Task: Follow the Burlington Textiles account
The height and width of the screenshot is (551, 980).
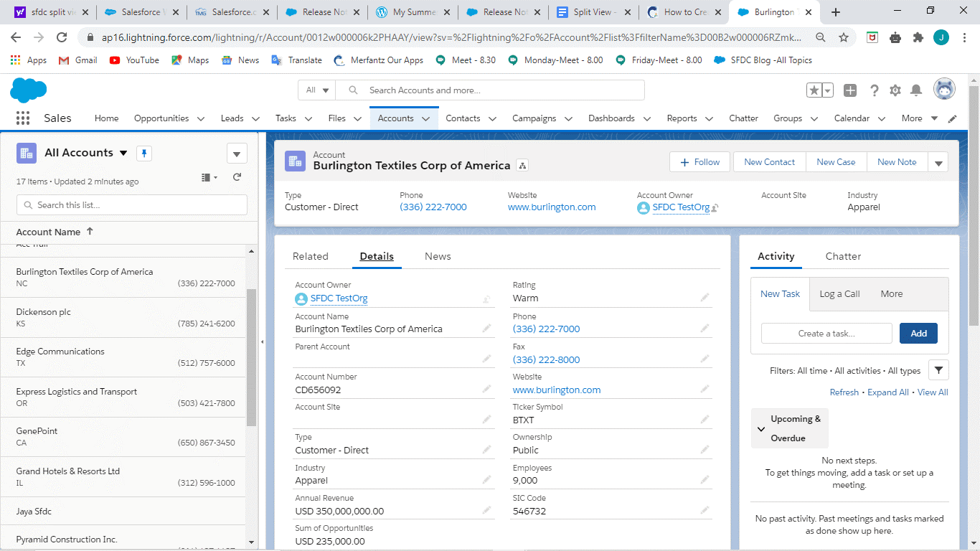Action: click(x=699, y=161)
